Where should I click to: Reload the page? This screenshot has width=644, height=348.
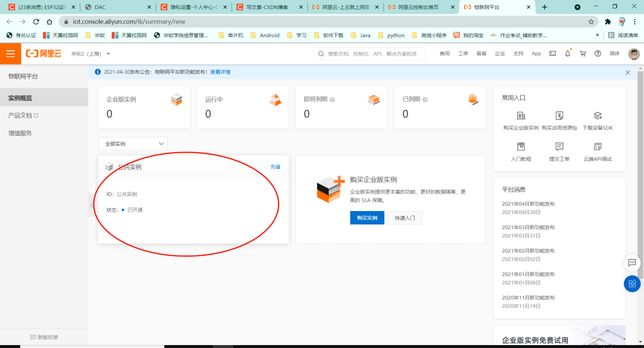point(36,22)
